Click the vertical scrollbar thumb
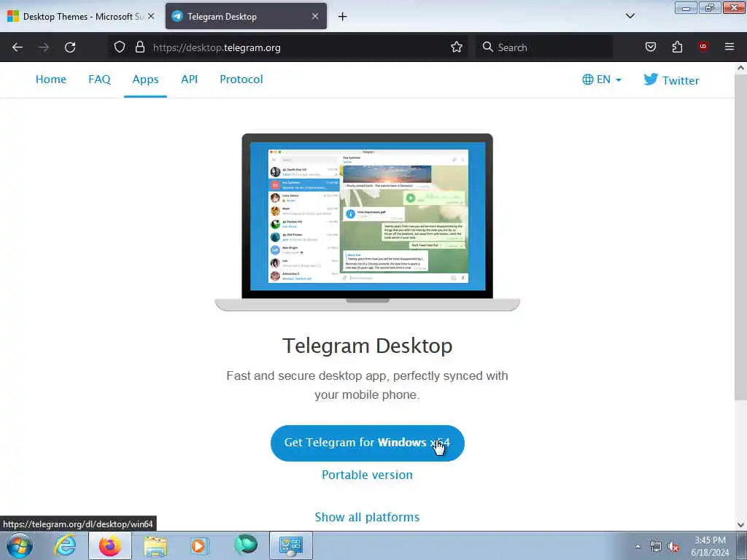 740,237
